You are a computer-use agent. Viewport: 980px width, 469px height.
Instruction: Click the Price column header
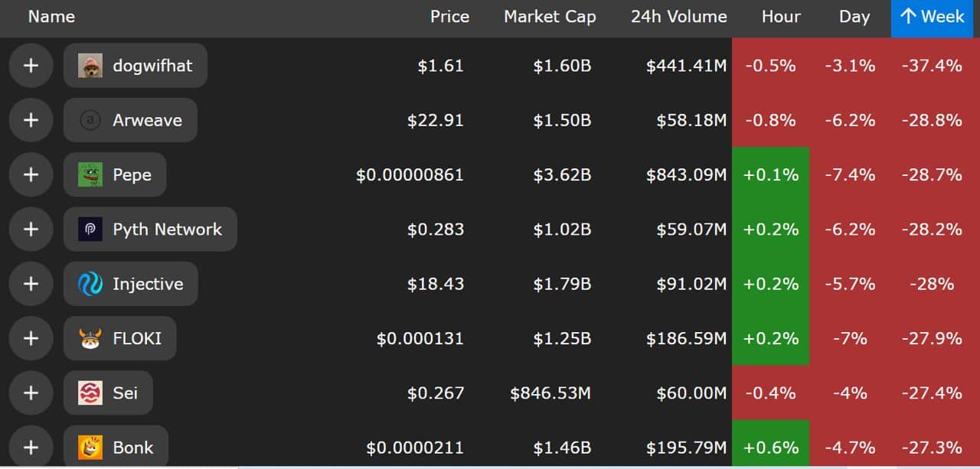coord(449,17)
